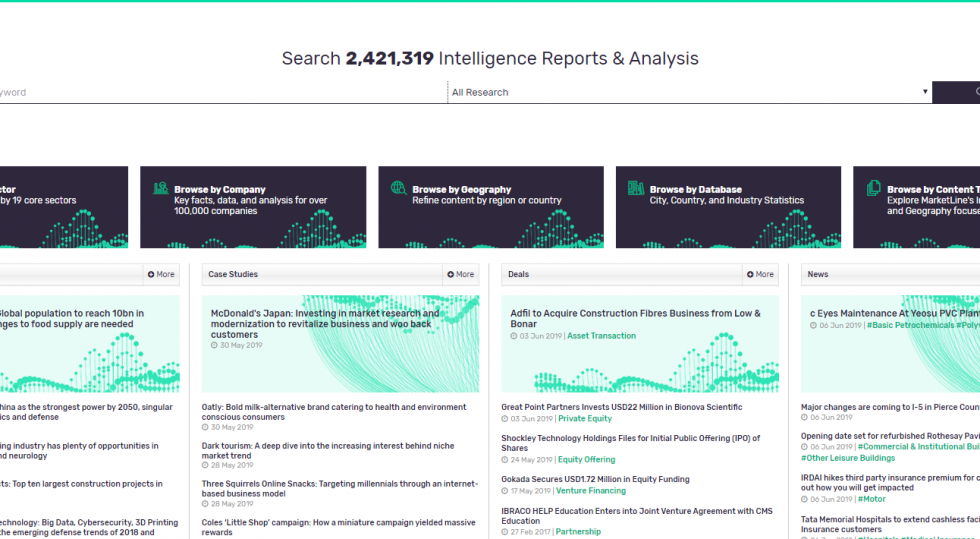Click the Asset Transaction tag
This screenshot has width=980, height=539.
pos(601,336)
